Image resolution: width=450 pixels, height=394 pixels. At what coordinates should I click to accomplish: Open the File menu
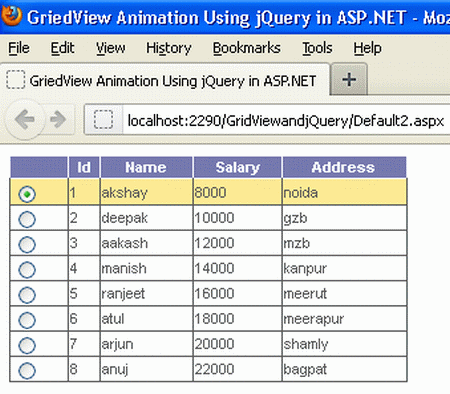click(19, 48)
